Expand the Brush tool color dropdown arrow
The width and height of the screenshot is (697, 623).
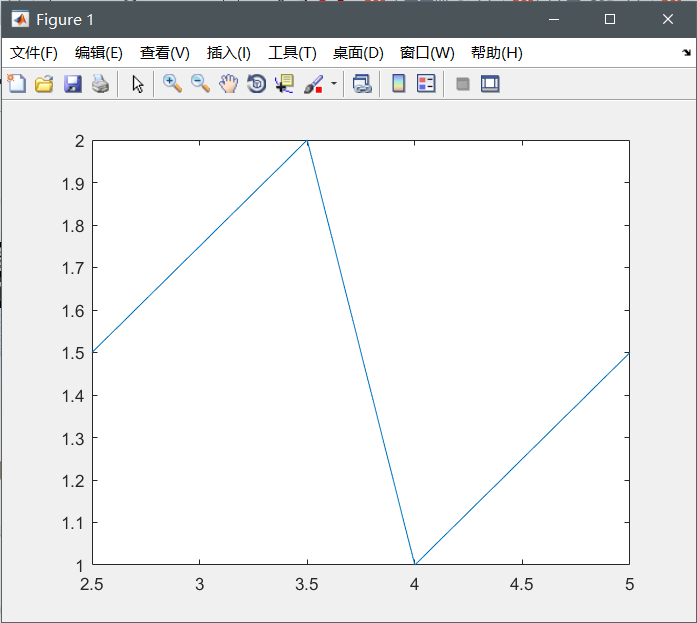click(334, 84)
